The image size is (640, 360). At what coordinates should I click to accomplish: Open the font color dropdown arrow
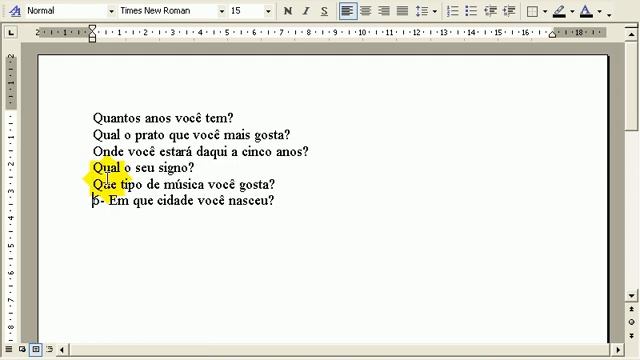pos(599,11)
